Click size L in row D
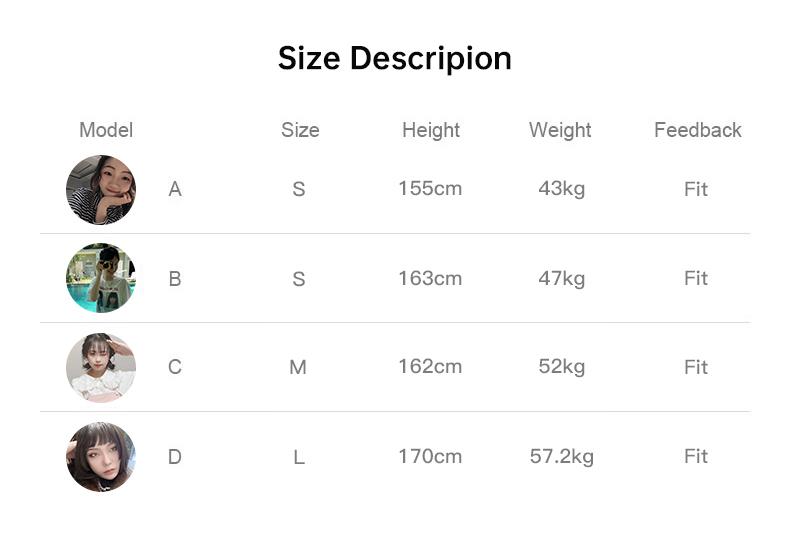Image resolution: width=790 pixels, height=552 pixels. pos(299,457)
